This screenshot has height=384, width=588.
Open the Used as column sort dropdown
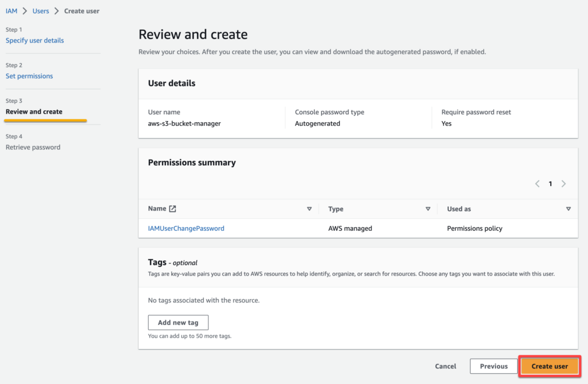[x=568, y=209]
